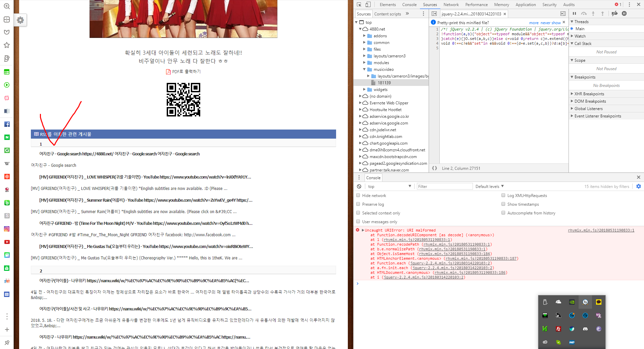Open the Default levels dropdown
The width and height of the screenshot is (644, 349).
click(490, 186)
